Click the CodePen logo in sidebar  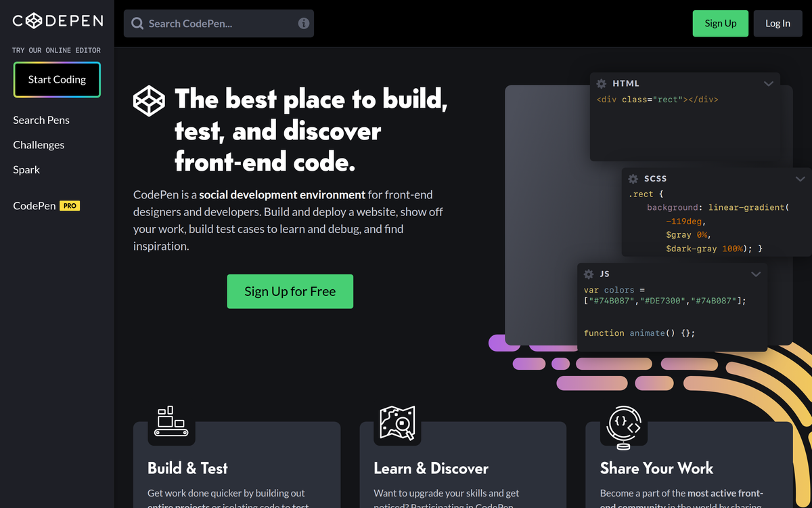58,21
